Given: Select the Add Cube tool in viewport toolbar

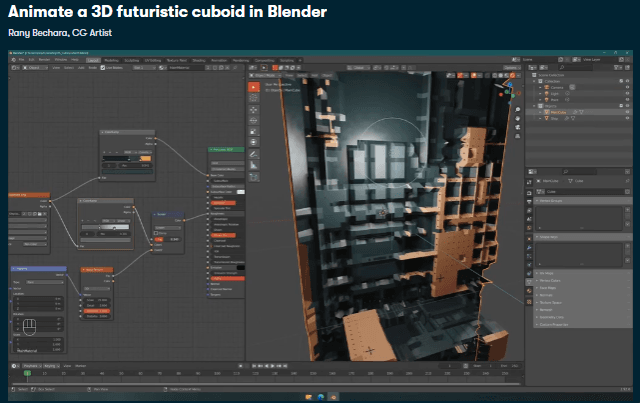Looking at the screenshot, I should tap(253, 177).
